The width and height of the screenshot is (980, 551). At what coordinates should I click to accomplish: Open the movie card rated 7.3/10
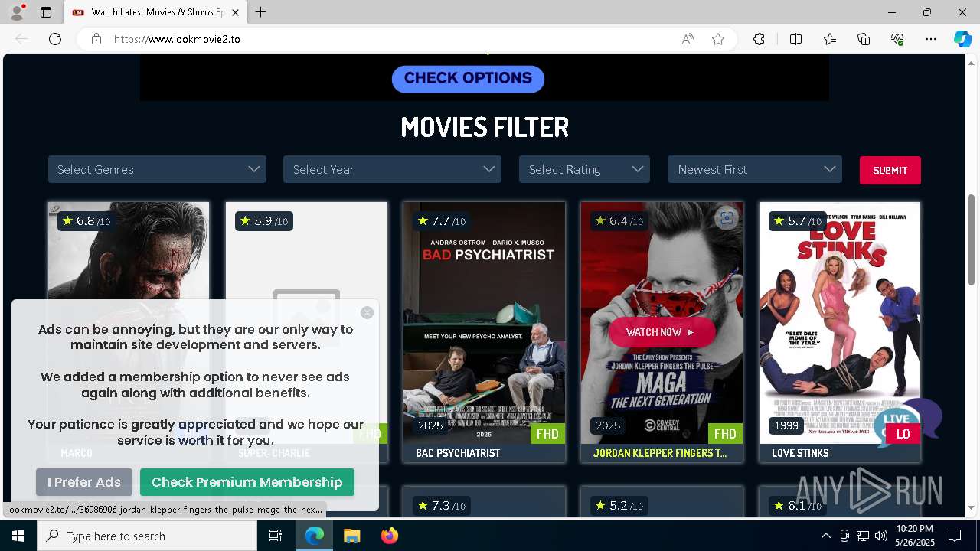point(484,501)
